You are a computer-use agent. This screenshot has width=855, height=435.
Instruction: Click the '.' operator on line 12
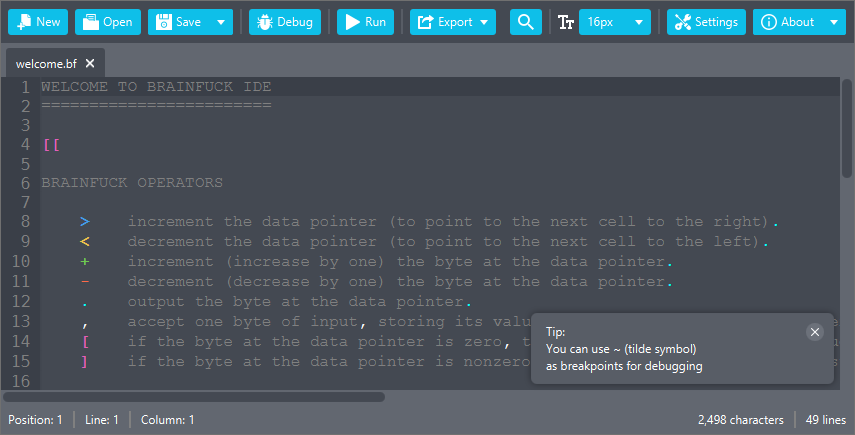pos(85,305)
